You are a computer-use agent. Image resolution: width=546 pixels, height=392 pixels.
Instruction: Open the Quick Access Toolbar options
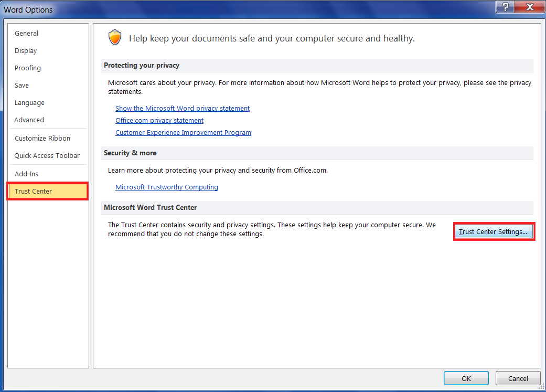[x=47, y=156]
